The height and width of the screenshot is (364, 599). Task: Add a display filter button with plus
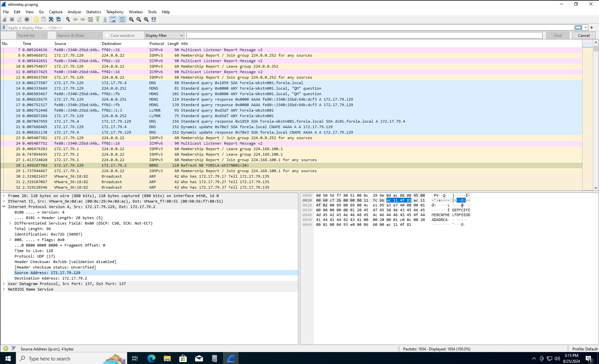[592, 28]
